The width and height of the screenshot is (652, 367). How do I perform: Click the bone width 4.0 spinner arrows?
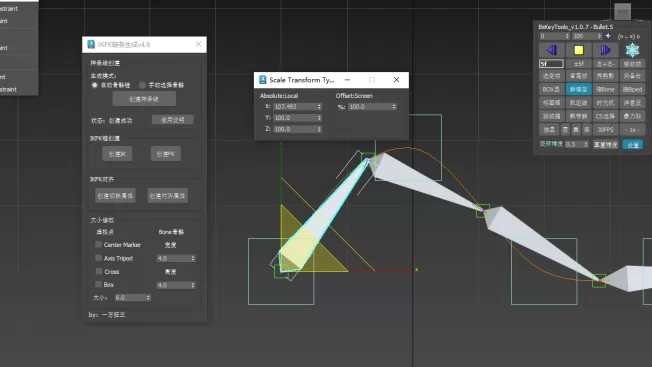point(193,258)
